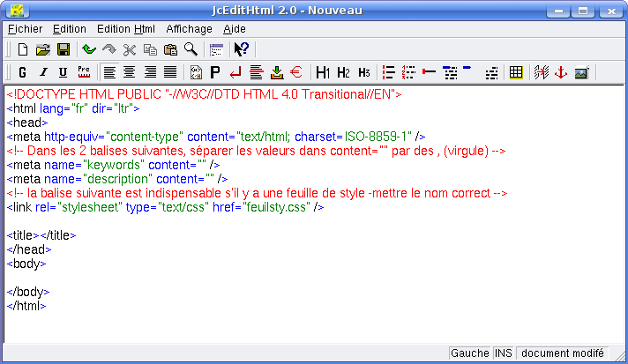The image size is (628, 364).
Task: Toggle italic formatting
Action: tap(43, 72)
